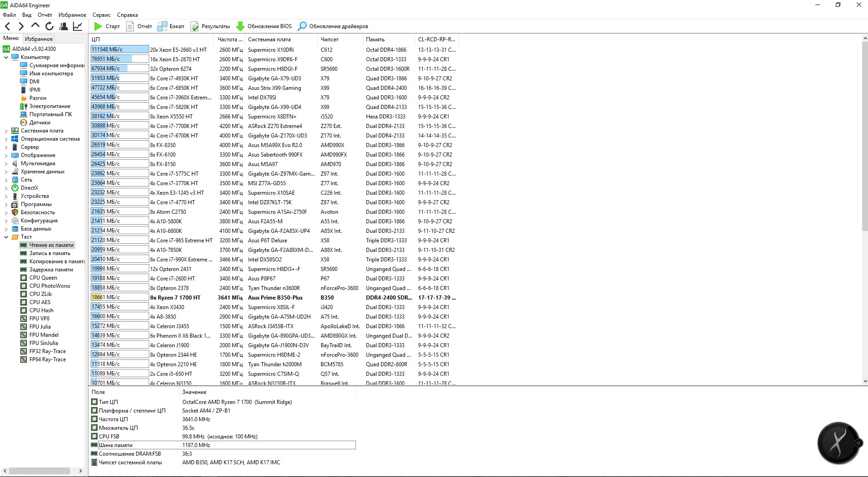868x477 pixels.
Task: Click the sidebar horizontal scrollbar thumb
Action: click(40, 471)
